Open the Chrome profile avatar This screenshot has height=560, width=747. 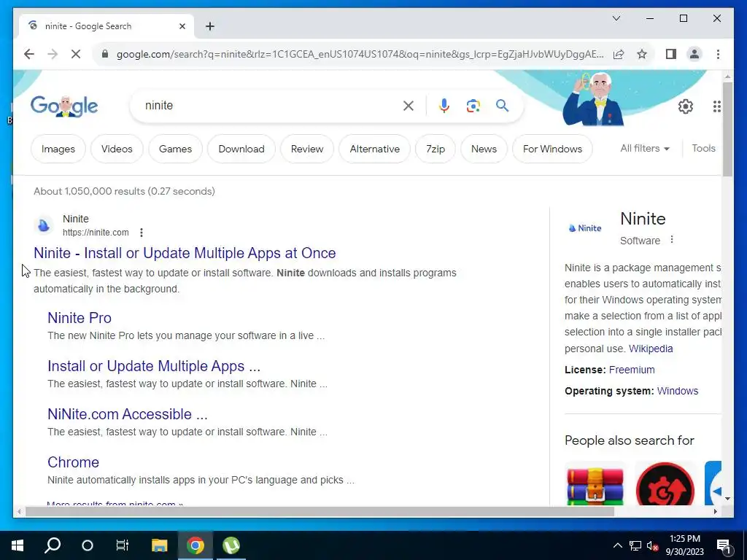point(694,54)
